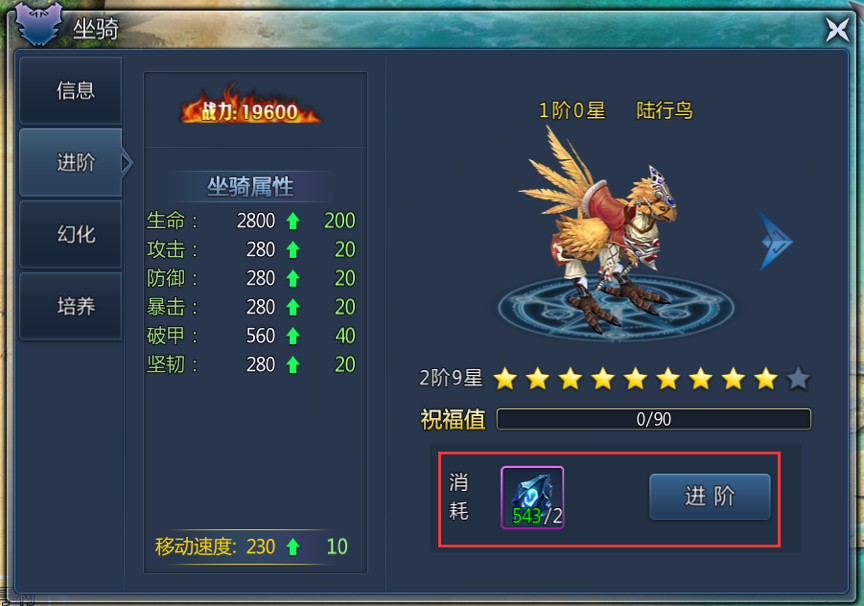Screen dimensions: 864x606
Task: Click the green arrow beside 破甲
Action: click(x=293, y=336)
